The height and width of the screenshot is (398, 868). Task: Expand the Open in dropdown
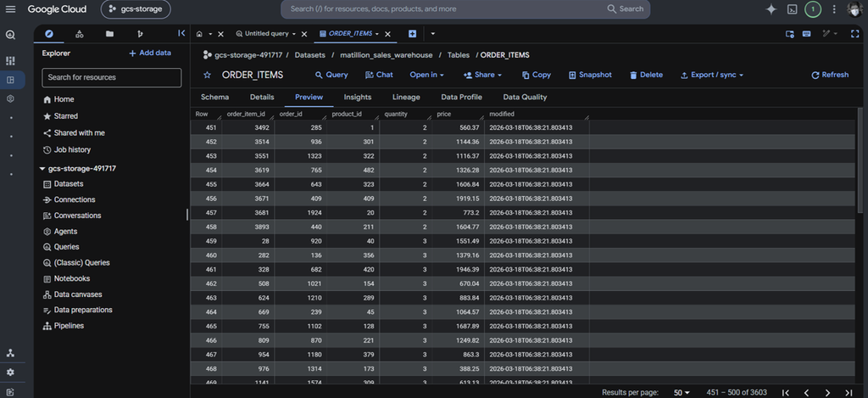point(427,75)
